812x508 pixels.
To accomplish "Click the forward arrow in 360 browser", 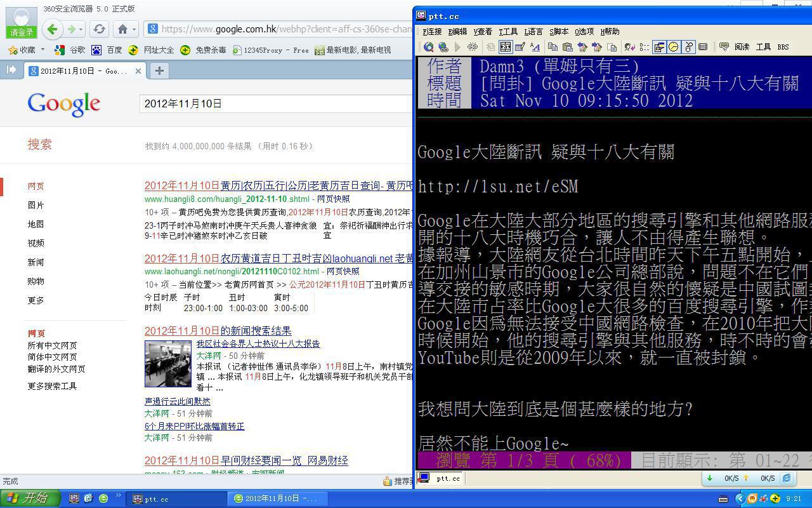I will pyautogui.click(x=72, y=29).
